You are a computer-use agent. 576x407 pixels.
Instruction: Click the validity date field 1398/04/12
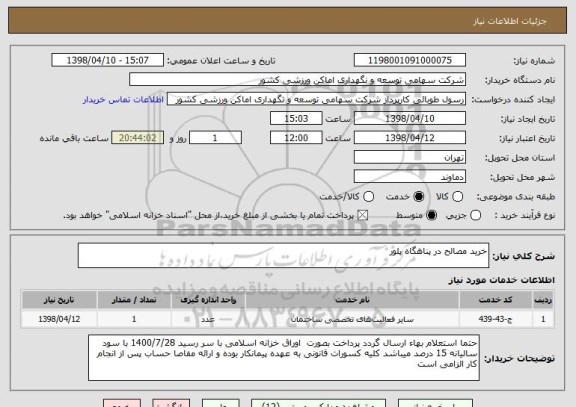click(x=410, y=138)
